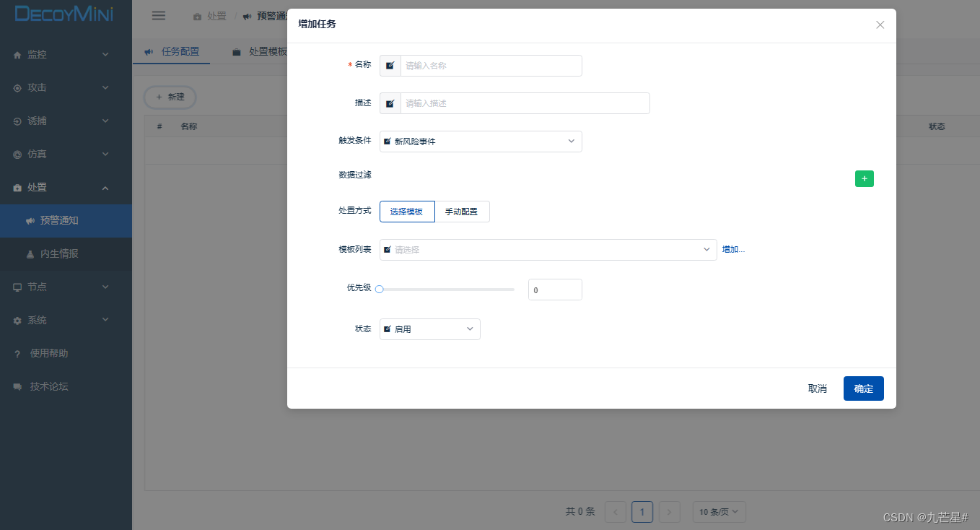Click the previous page arrow
Screen dimensions: 980x530
click(616, 512)
